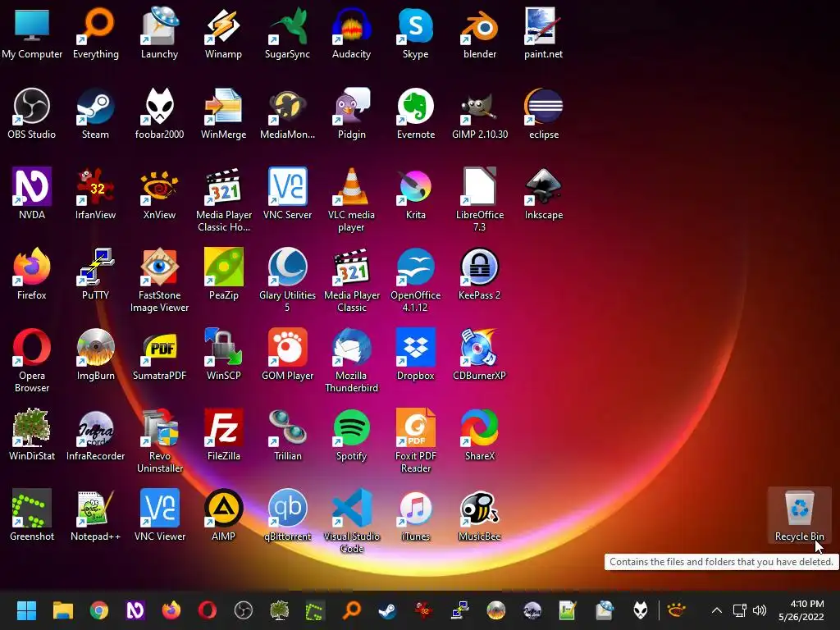Click the MediaMon... desktop icon
The height and width of the screenshot is (630, 840).
point(288,113)
